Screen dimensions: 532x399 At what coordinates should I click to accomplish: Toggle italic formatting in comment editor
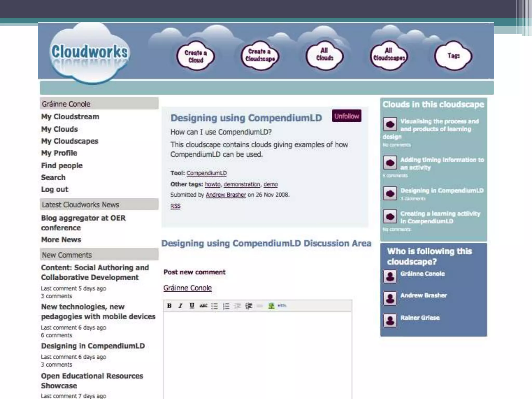coord(181,306)
